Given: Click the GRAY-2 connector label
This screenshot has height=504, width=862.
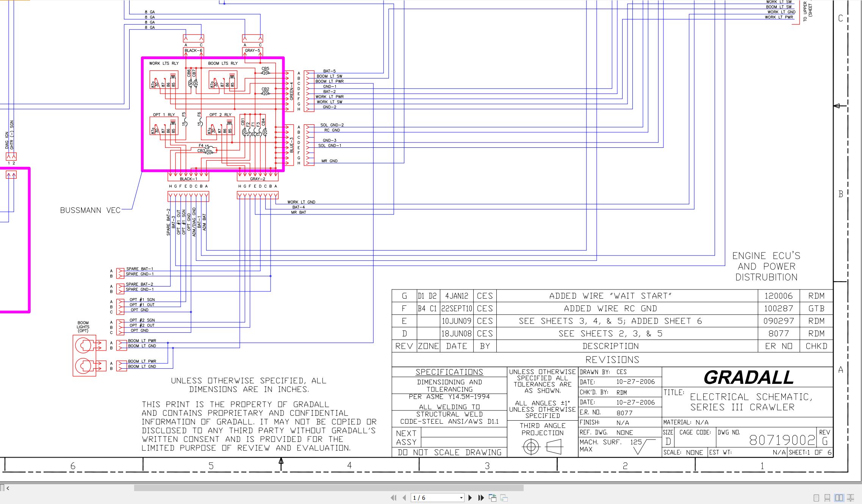Looking at the screenshot, I should tap(258, 179).
